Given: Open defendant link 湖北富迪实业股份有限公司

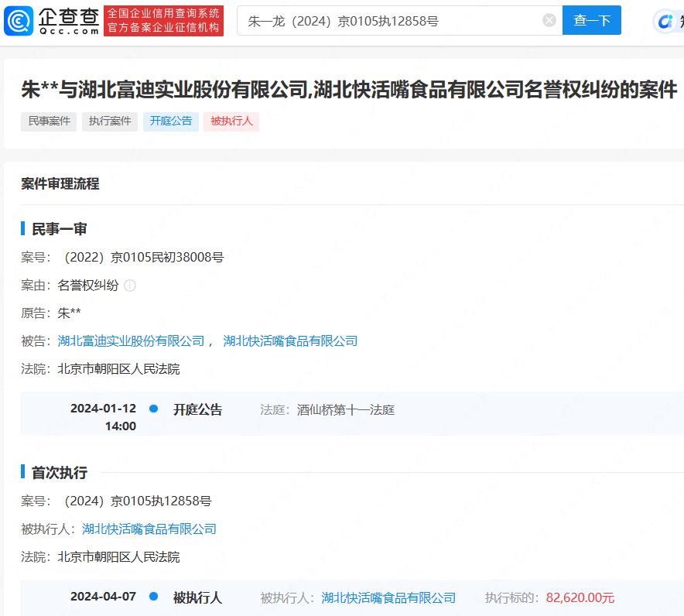Looking at the screenshot, I should 131,341.
